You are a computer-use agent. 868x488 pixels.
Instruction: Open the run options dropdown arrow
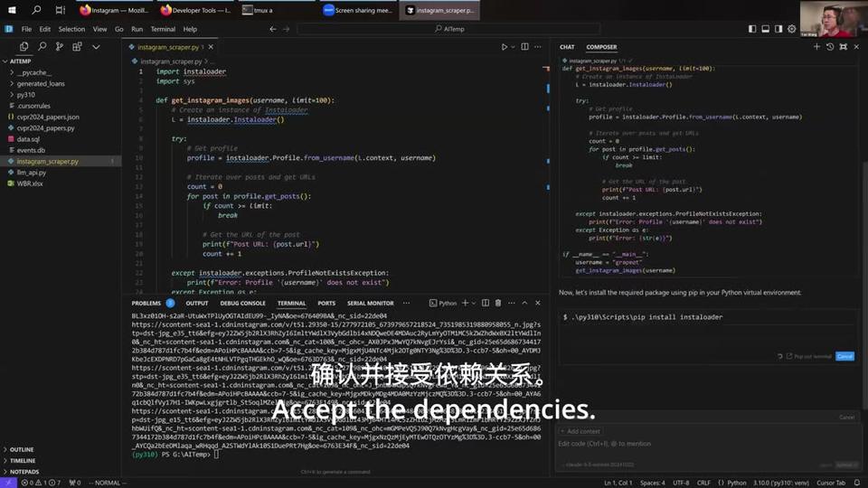tap(513, 47)
